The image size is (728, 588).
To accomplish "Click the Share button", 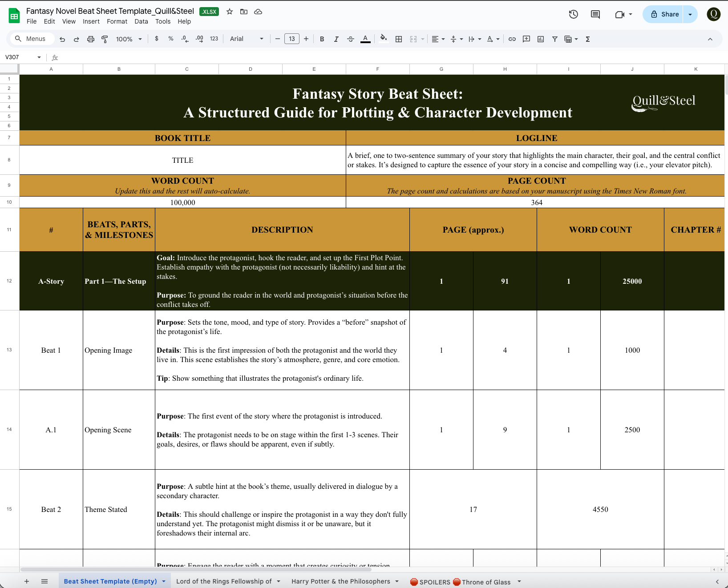I will [x=665, y=14].
